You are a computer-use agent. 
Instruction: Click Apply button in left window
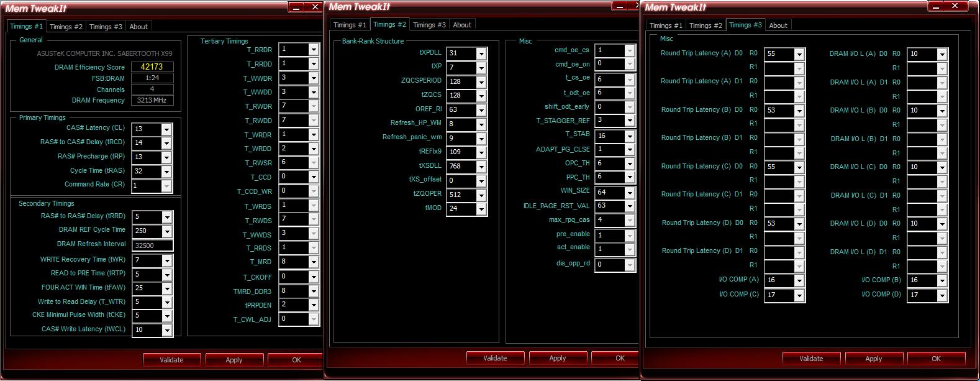(x=234, y=360)
